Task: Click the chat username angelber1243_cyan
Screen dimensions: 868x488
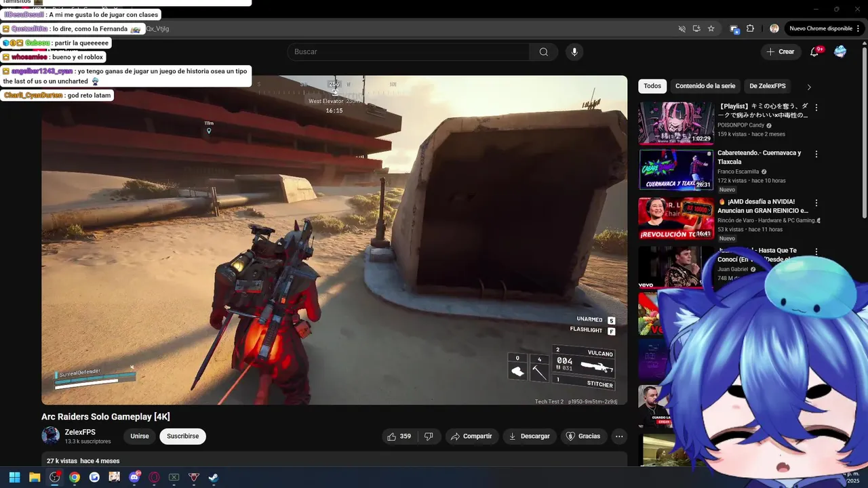Action: [x=41, y=71]
